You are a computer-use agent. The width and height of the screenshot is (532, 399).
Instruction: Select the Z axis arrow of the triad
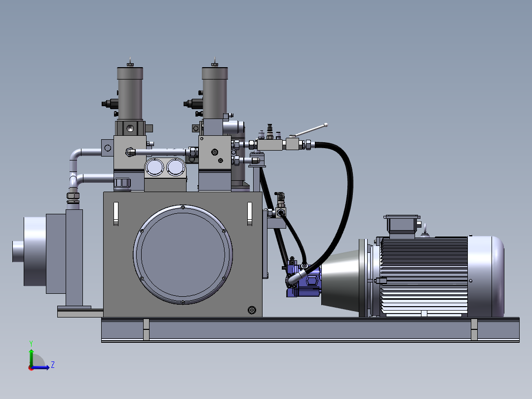coord(41,367)
